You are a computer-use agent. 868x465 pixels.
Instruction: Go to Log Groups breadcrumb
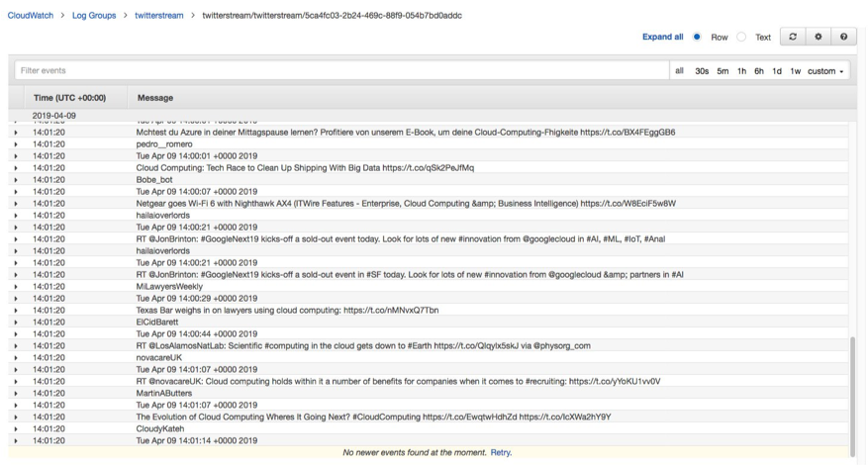point(94,16)
